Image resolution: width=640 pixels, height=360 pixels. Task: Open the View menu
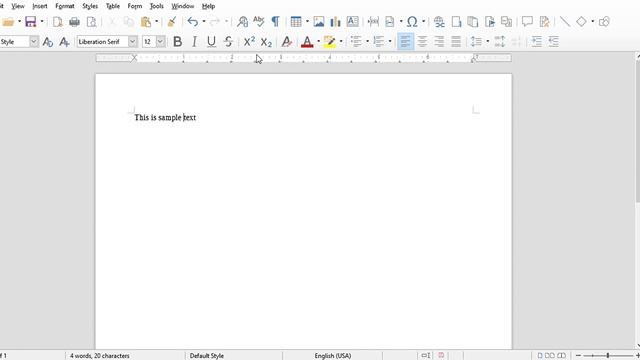(x=18, y=6)
